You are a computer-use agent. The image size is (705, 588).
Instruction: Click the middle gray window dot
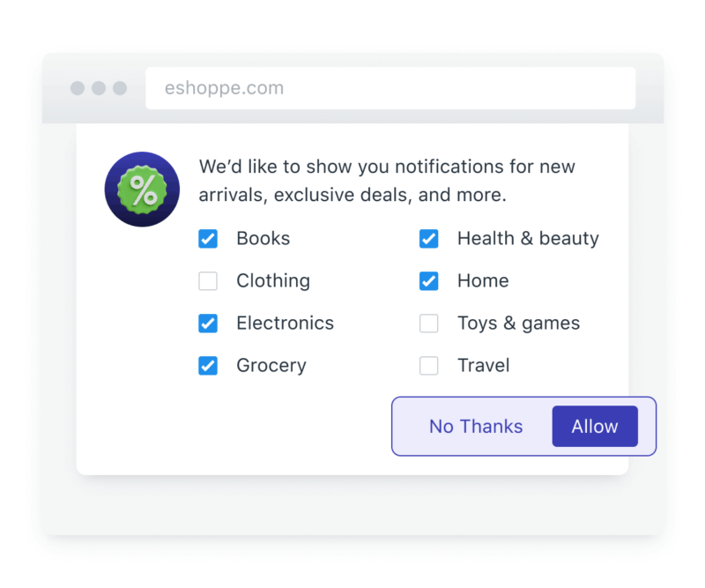(99, 88)
